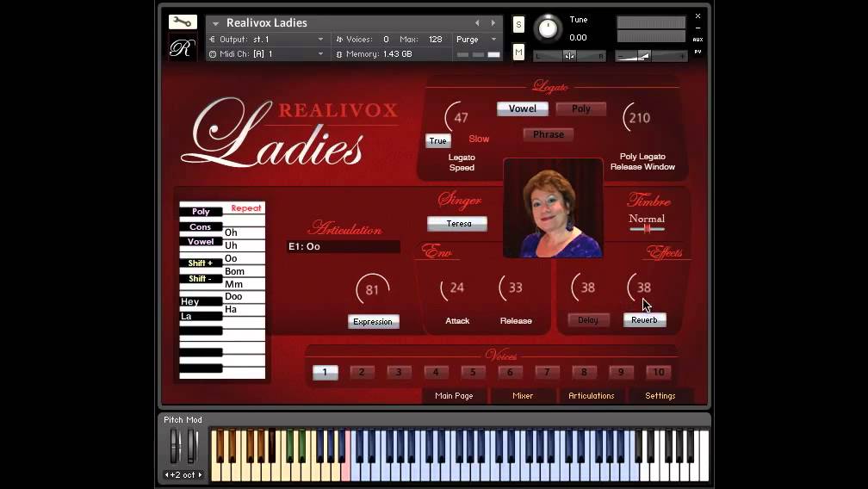Switch to the Articulations tab

(x=592, y=395)
